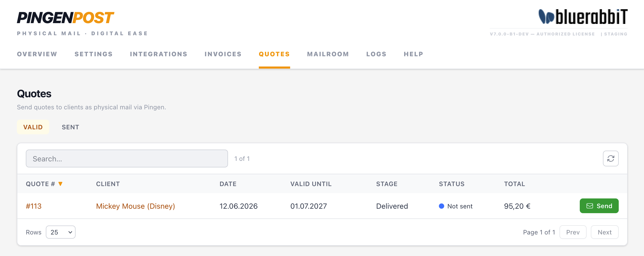Focus the Search quotes field
This screenshot has height=256, width=644.
pyautogui.click(x=127, y=158)
